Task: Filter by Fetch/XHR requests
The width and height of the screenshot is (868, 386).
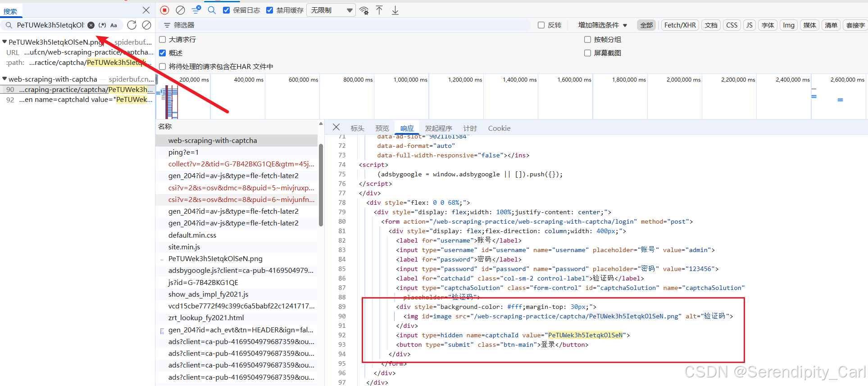Action: [x=680, y=25]
